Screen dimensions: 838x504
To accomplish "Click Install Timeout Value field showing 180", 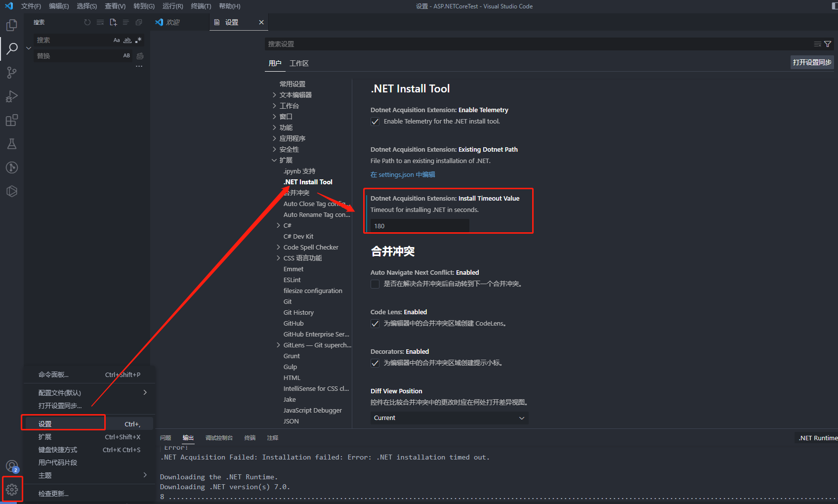I will point(419,226).
